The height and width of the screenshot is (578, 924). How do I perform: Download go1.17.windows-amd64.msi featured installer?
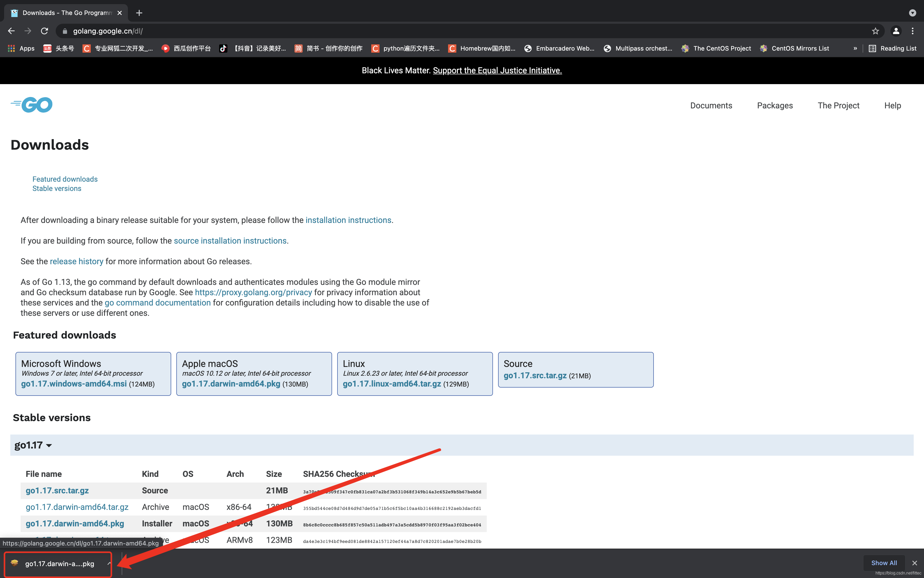[74, 384]
